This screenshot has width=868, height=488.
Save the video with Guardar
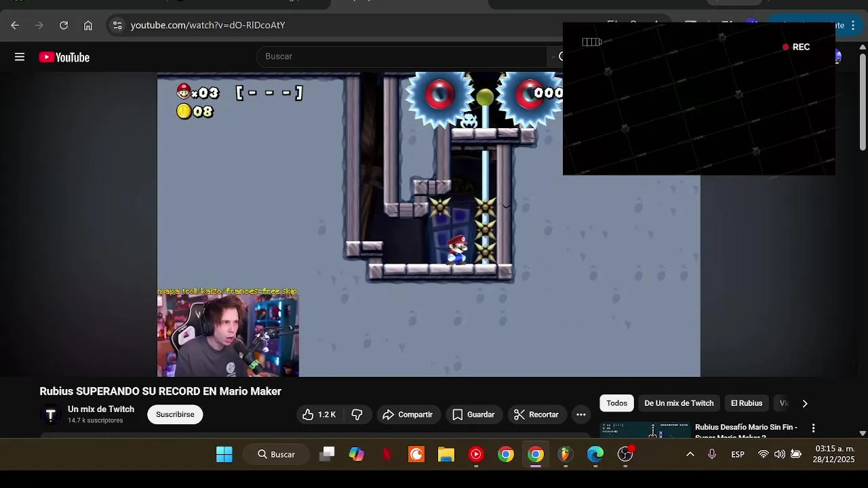473,414
